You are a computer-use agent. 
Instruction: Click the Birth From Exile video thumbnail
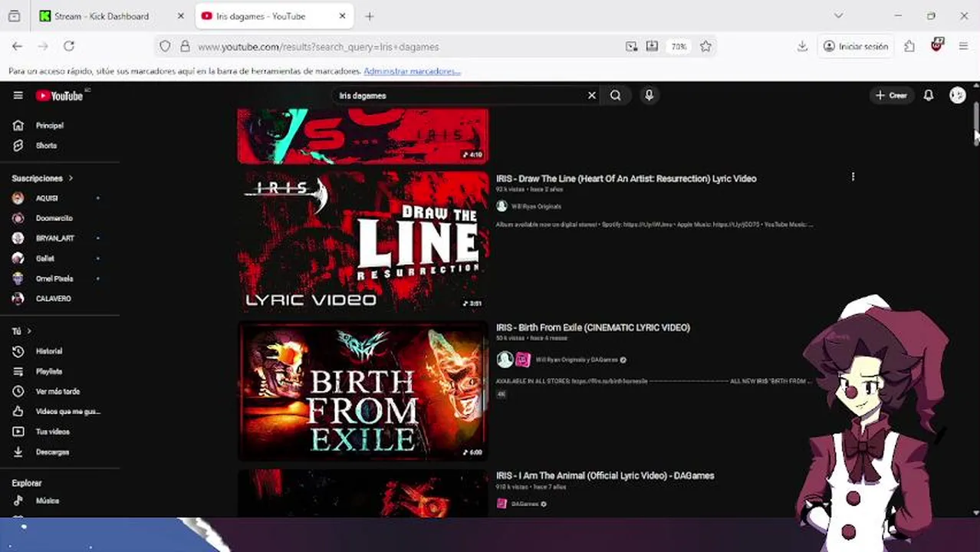[x=363, y=390]
